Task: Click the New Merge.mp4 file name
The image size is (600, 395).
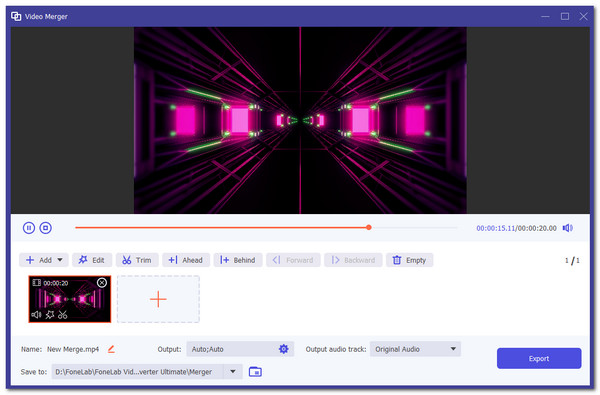Action: [73, 349]
